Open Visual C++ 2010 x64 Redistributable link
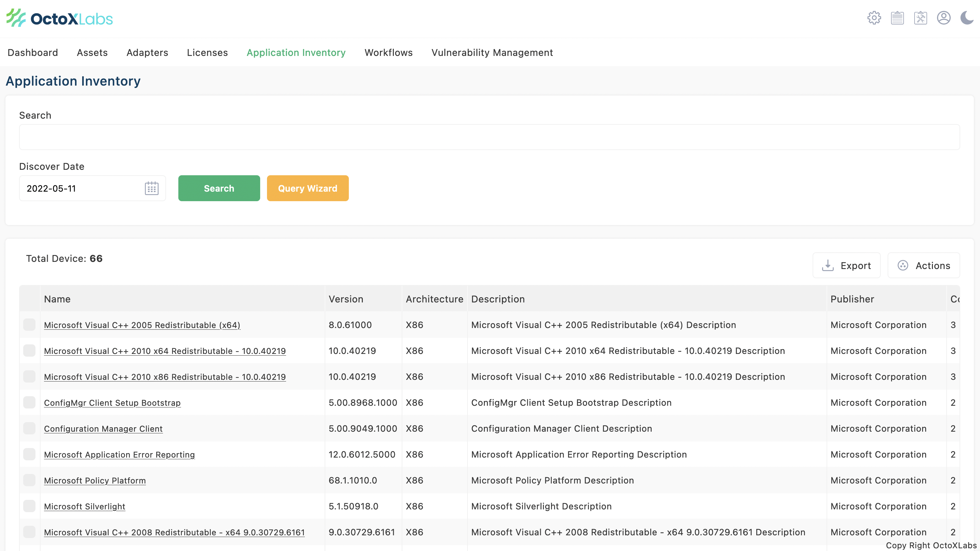Viewport: 980px width, 551px height. tap(165, 351)
